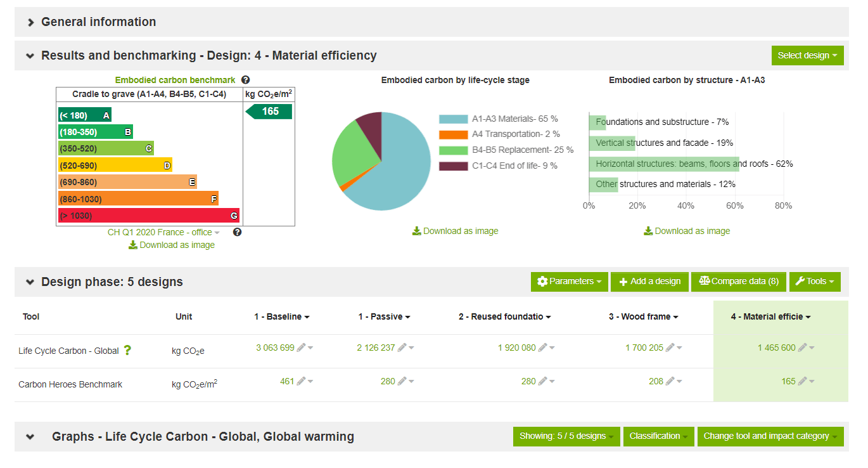This screenshot has width=868, height=468.
Task: Open the Classification dropdown
Action: point(658,436)
